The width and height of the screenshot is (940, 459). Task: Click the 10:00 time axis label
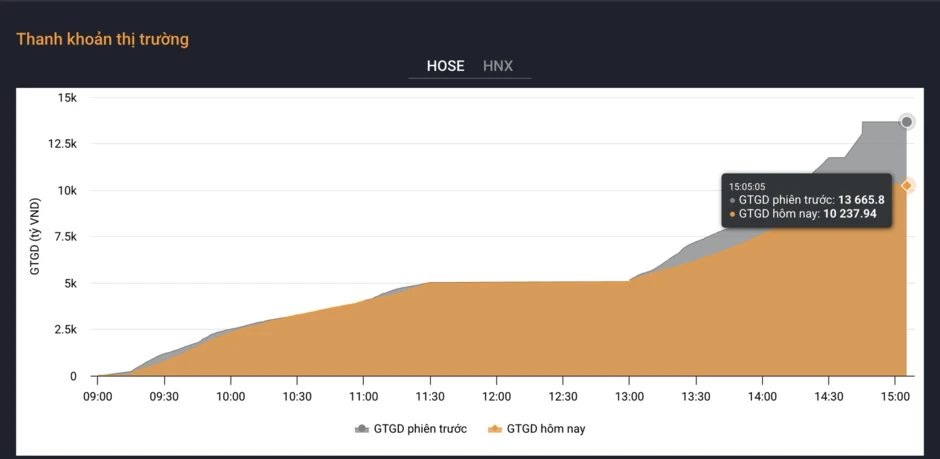pos(231,396)
